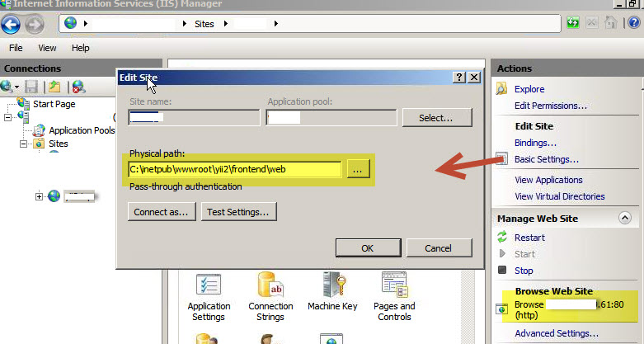Open the Create new connection globe dropdown
This screenshot has height=344, width=644.
[10, 87]
